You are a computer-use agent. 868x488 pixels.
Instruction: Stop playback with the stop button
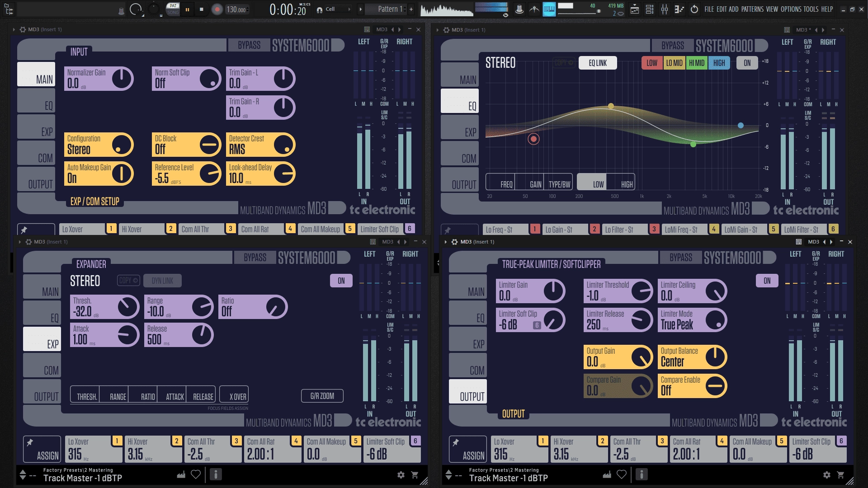202,9
